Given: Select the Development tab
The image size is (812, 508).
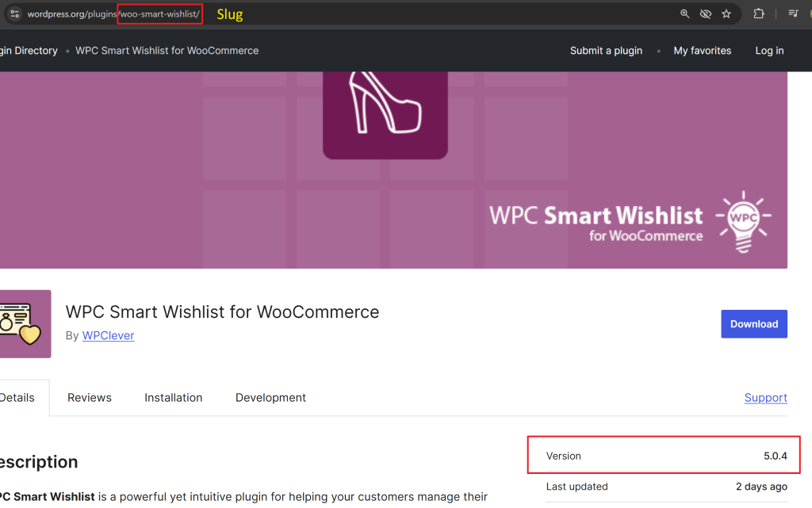Looking at the screenshot, I should (x=270, y=398).
